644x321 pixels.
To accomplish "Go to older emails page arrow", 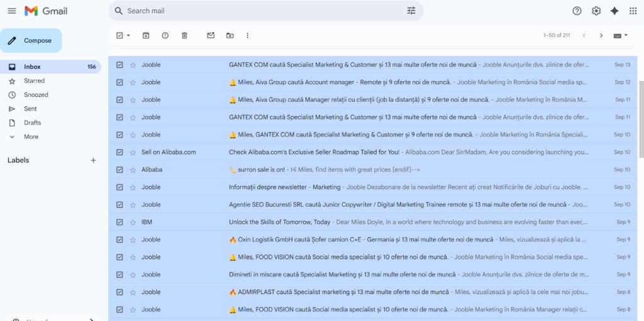I will click(601, 36).
